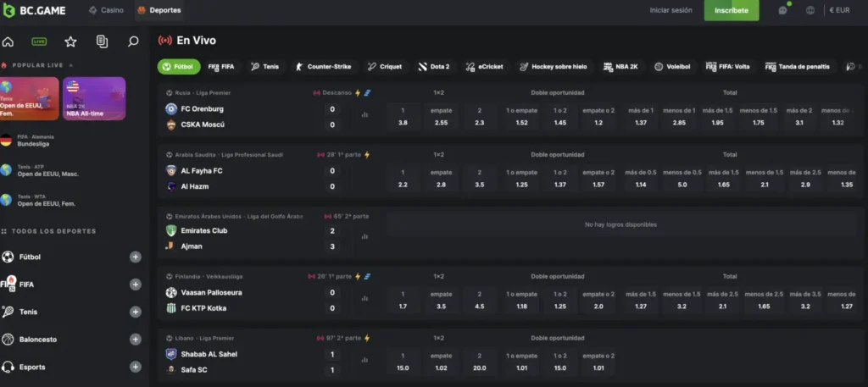Expand Esports in all sports list
The height and width of the screenshot is (387, 868).
(x=136, y=367)
